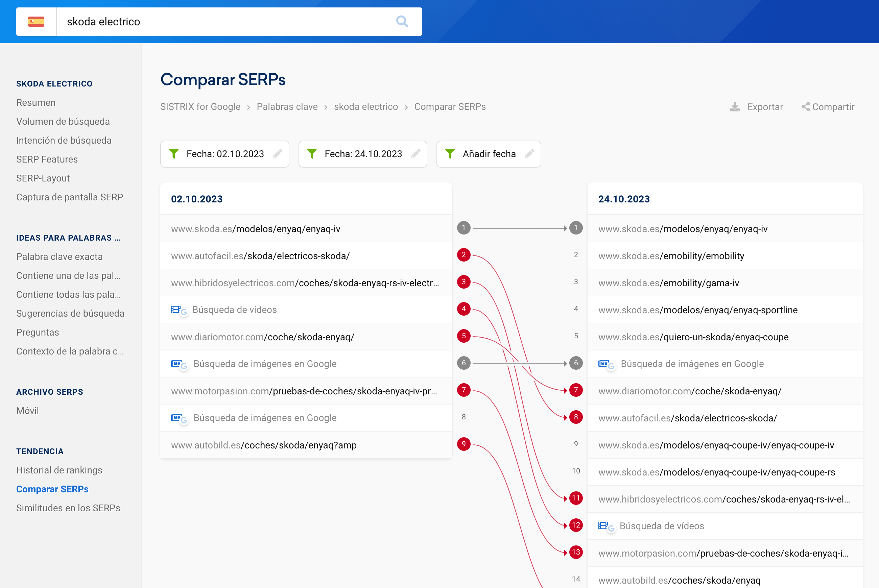Open Sugerencias de búsqueda in sidebar
879x588 pixels.
[x=70, y=314]
